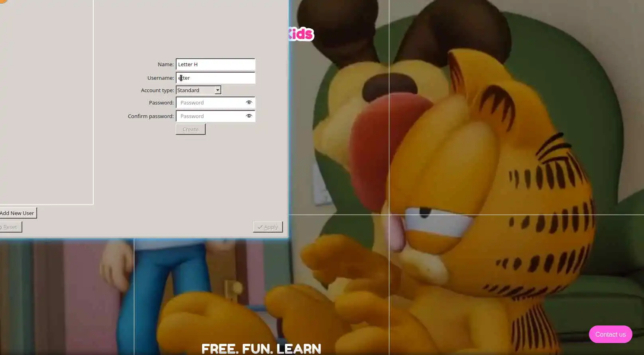Open the Account type Standard dropdown
Image resolution: width=644 pixels, height=355 pixels.
(x=198, y=90)
